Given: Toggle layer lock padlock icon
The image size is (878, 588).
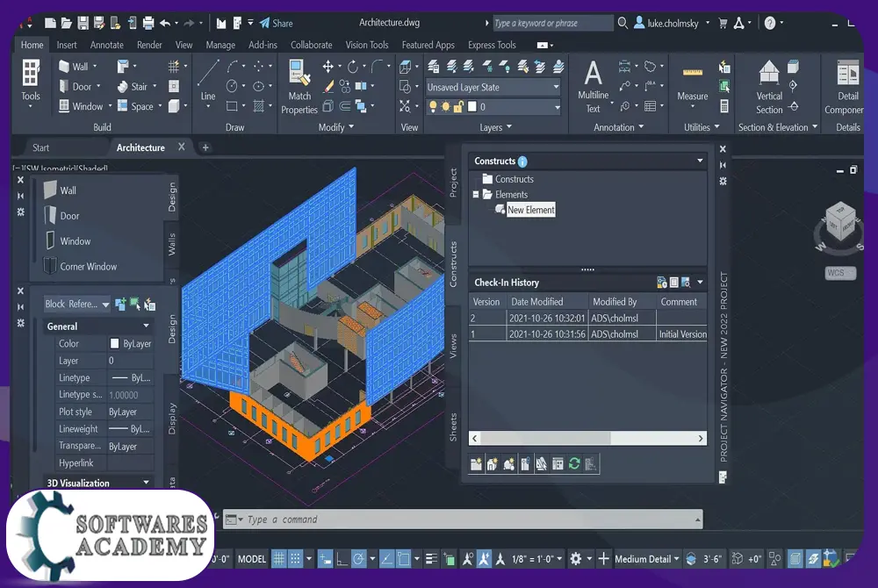Looking at the screenshot, I should pyautogui.click(x=458, y=106).
